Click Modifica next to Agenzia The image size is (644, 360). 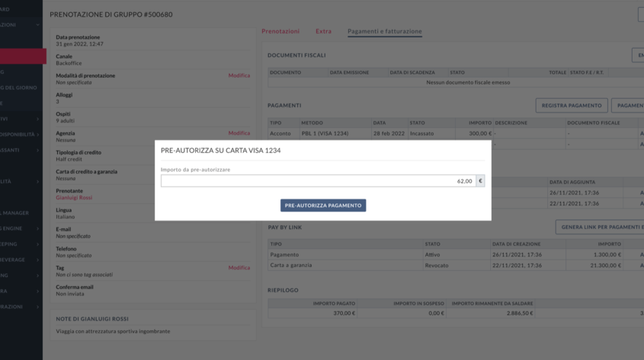click(x=239, y=133)
